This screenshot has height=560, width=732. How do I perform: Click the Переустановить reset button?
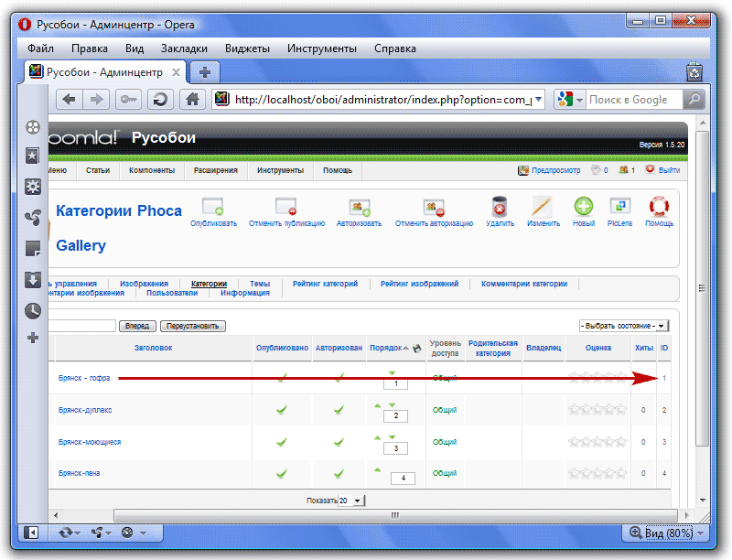(192, 326)
